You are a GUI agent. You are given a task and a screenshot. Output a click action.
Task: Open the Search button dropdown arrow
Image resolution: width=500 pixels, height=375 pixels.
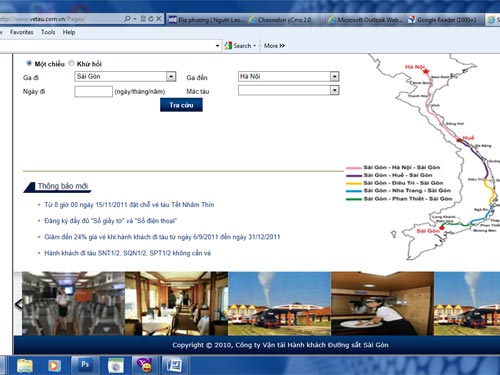(255, 46)
